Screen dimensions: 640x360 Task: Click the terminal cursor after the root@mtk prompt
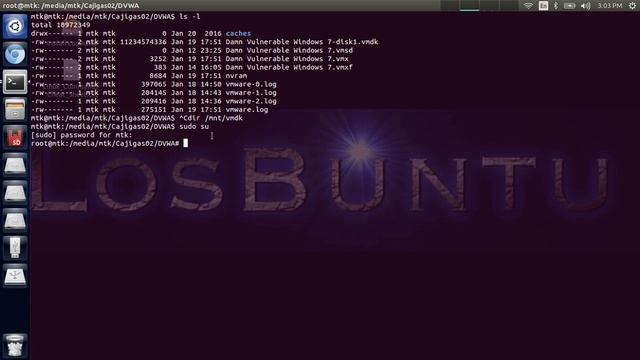point(186,143)
